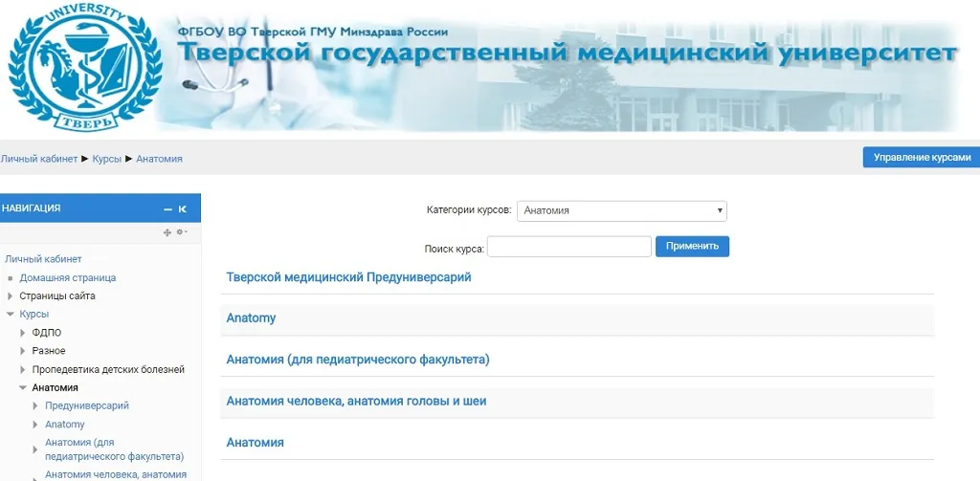This screenshot has width=980, height=481.
Task: Click the move icon in Навигация block
Action: 167,232
